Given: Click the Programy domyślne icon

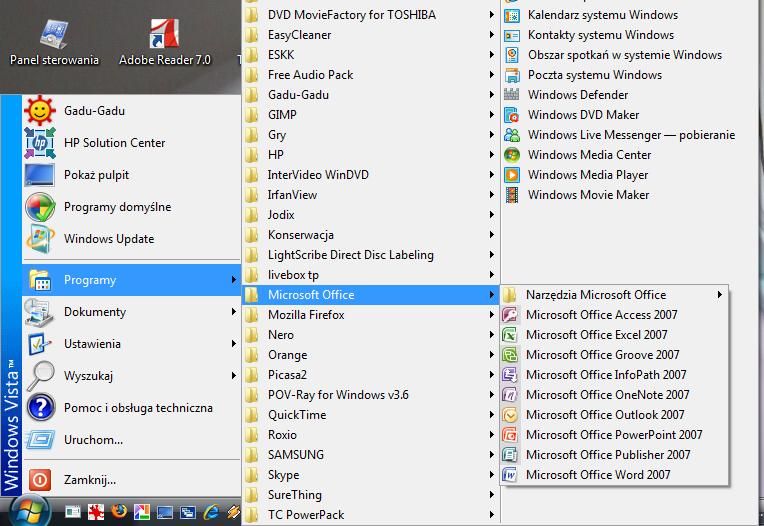Looking at the screenshot, I should [x=39, y=207].
